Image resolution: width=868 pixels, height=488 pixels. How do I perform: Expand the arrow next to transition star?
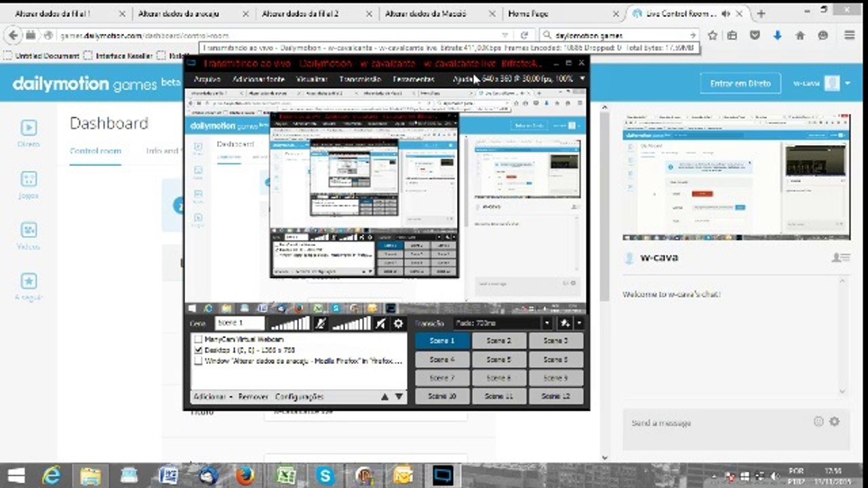pyautogui.click(x=578, y=323)
